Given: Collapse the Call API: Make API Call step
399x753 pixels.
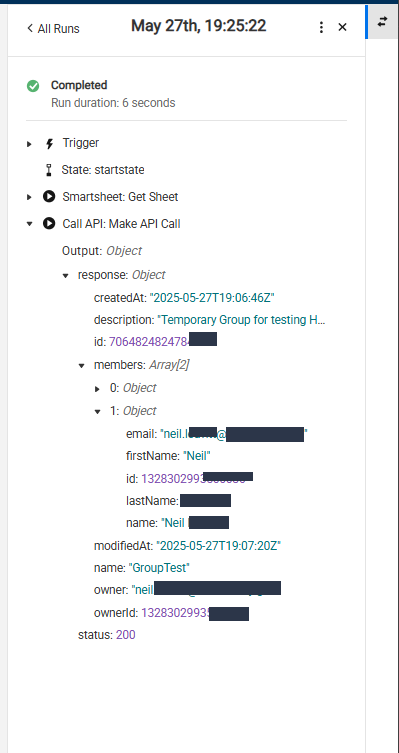Looking at the screenshot, I should point(29,224).
